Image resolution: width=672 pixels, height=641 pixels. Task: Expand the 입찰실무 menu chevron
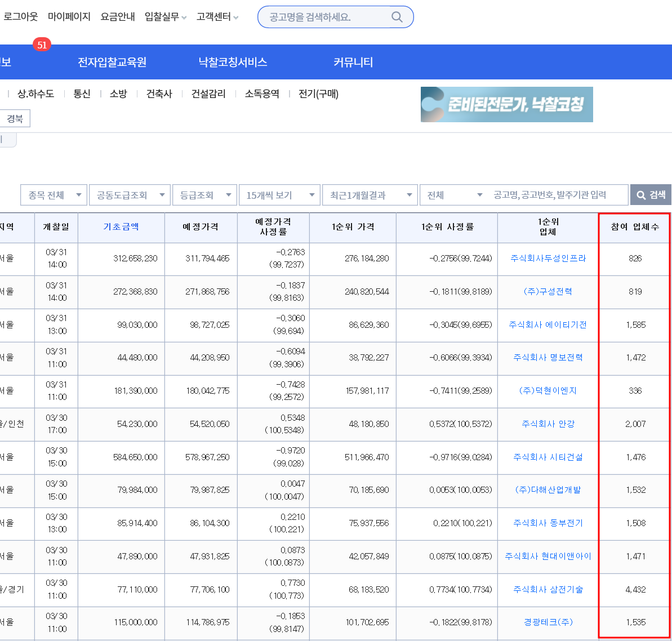coord(184,17)
